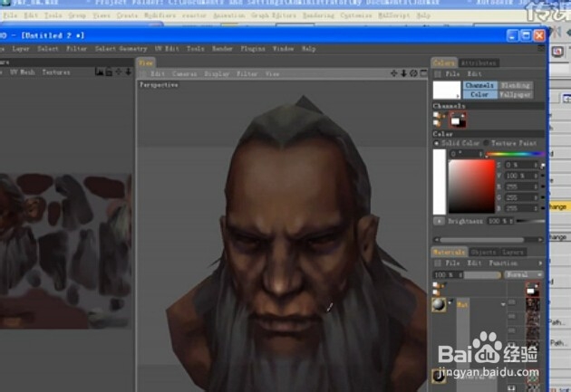Toggle the Color button in Colors panel

[479, 94]
